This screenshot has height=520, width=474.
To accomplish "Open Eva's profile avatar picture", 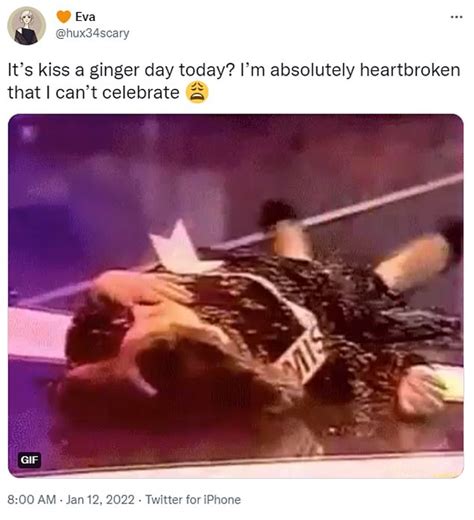I will click(x=26, y=26).
